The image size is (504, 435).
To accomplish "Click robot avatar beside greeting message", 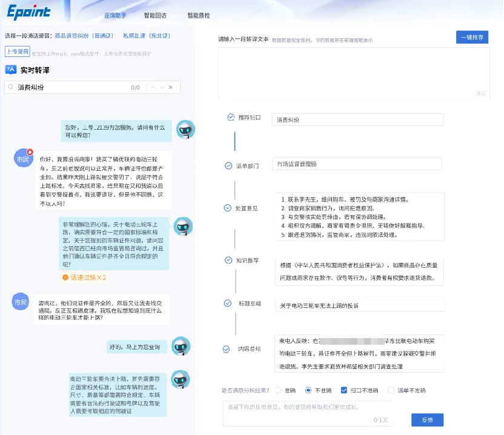I will click(185, 130).
